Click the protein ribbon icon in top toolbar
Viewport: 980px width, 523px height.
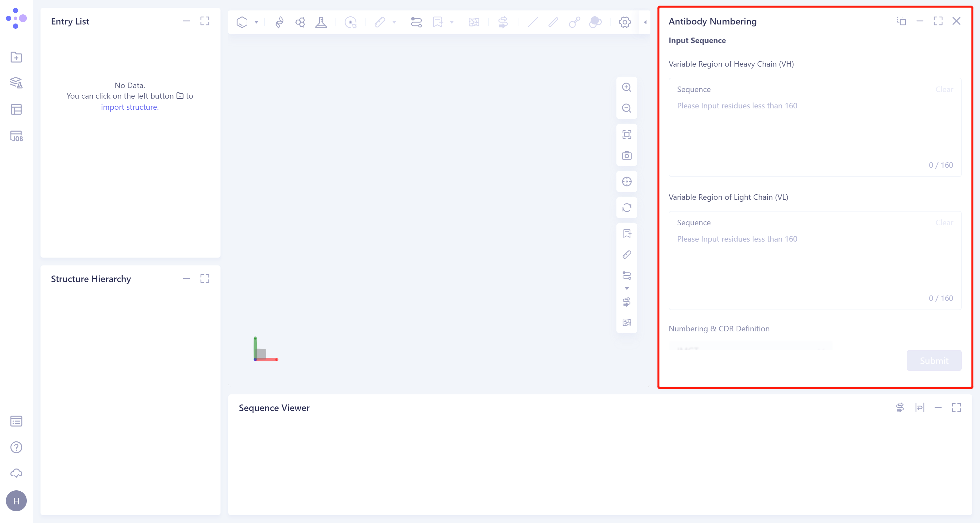(279, 22)
